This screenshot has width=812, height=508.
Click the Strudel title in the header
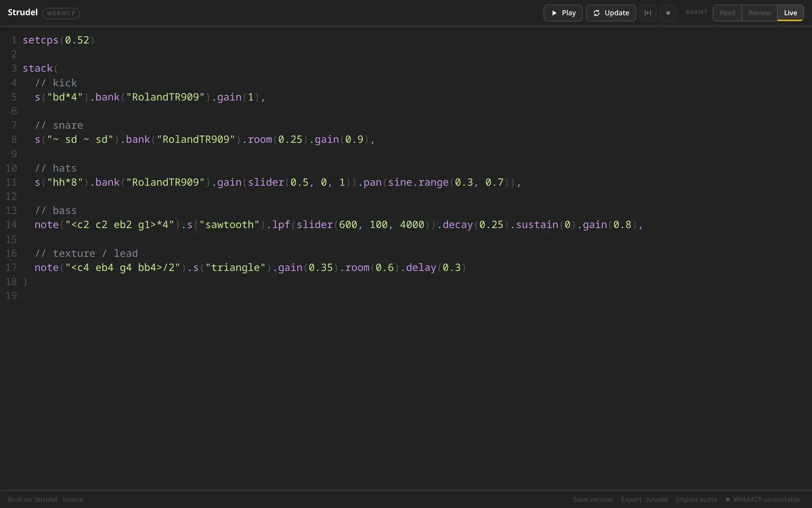click(23, 12)
